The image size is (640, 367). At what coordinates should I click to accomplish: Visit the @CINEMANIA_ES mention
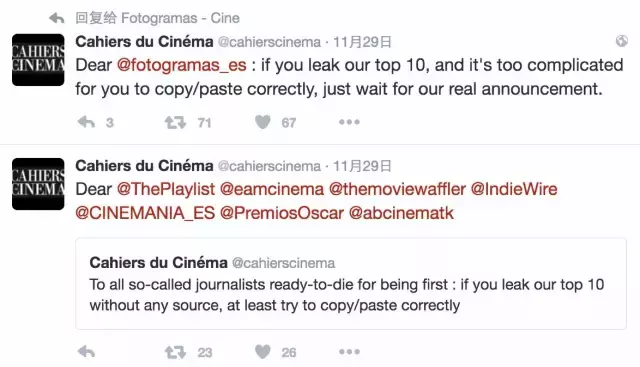pos(145,213)
